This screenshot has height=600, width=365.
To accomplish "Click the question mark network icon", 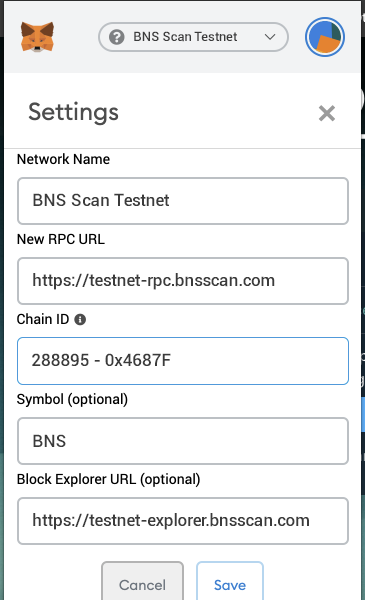I will [116, 37].
